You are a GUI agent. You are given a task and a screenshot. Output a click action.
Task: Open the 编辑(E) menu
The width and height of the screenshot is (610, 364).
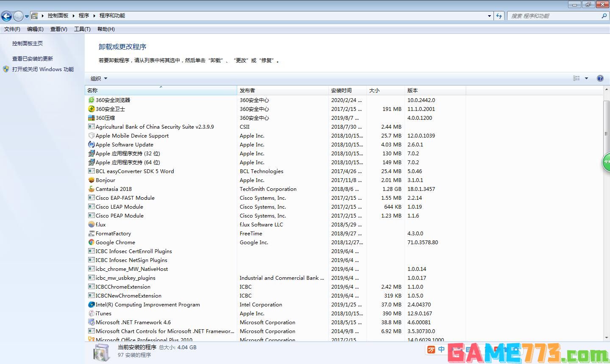35,29
